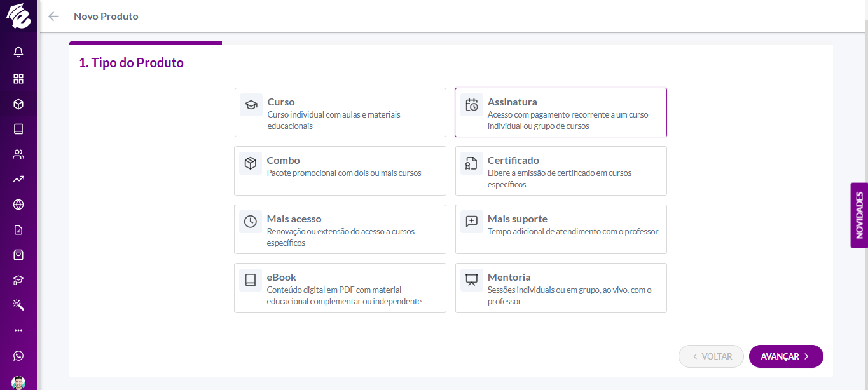Open the trending chart icon in sidebar
Screen dimensions: 868x390
coord(18,180)
